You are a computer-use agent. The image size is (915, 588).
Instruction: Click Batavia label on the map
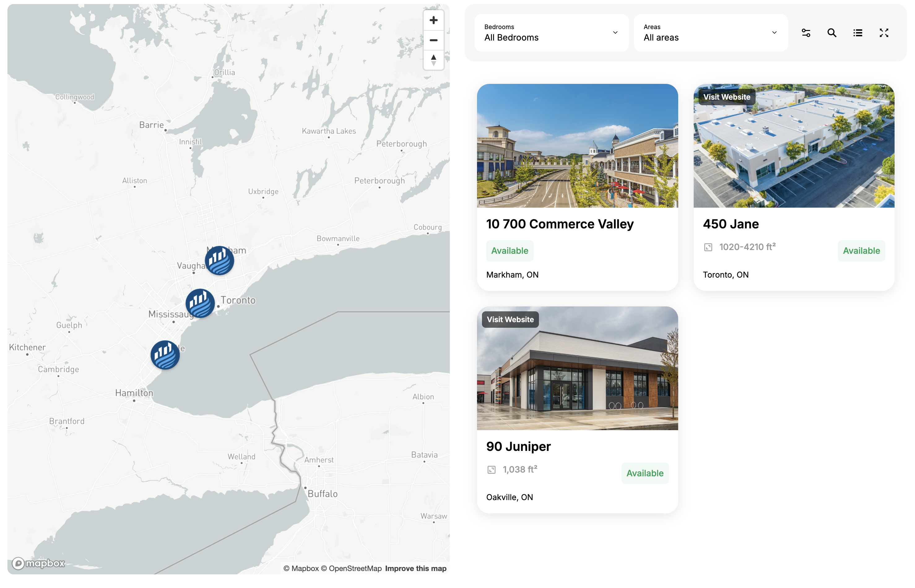tap(424, 455)
